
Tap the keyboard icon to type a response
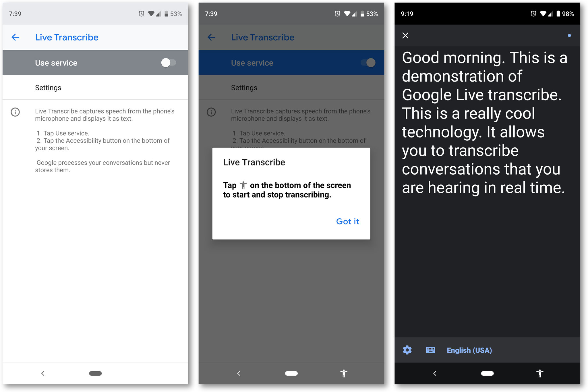[x=430, y=350]
